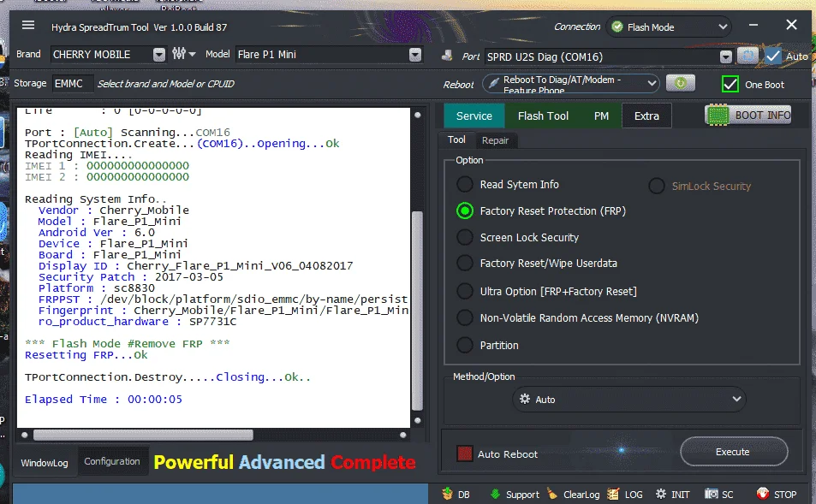This screenshot has width=816, height=504.
Task: Click the log scroll-right dot button
Action: tap(402, 435)
